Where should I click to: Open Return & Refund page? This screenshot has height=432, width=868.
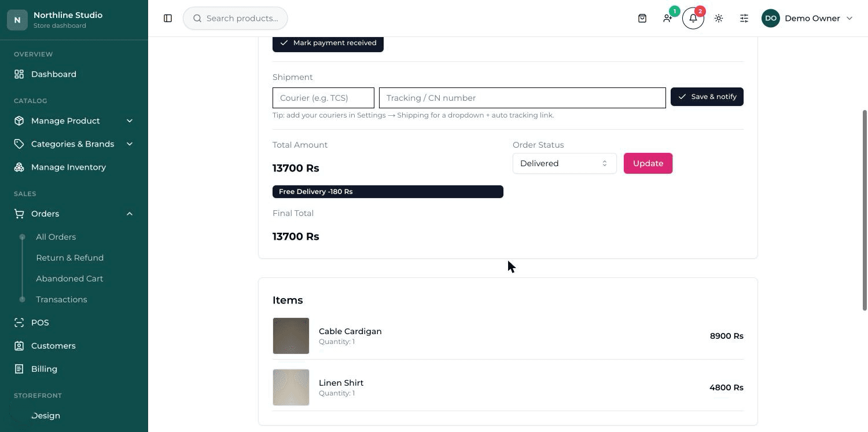[69, 258]
